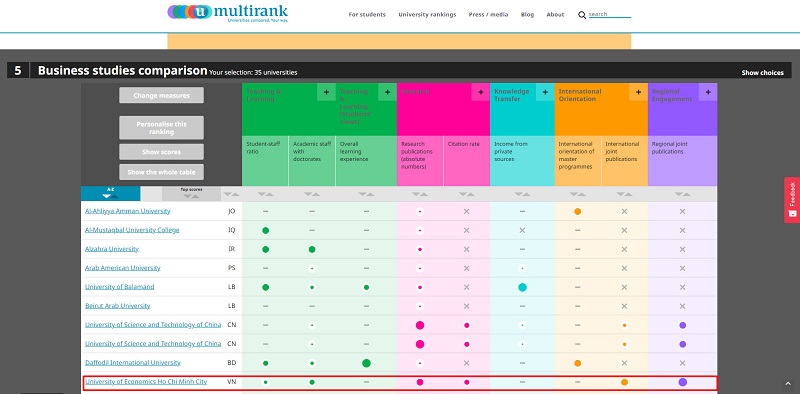
Task: Click the Change measures button
Action: [161, 95]
